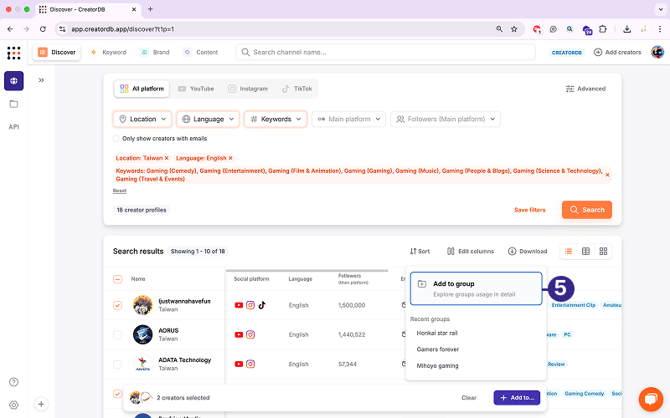Click Instagram icon for ijustwannahavefun
The image size is (670, 418).
click(x=250, y=305)
